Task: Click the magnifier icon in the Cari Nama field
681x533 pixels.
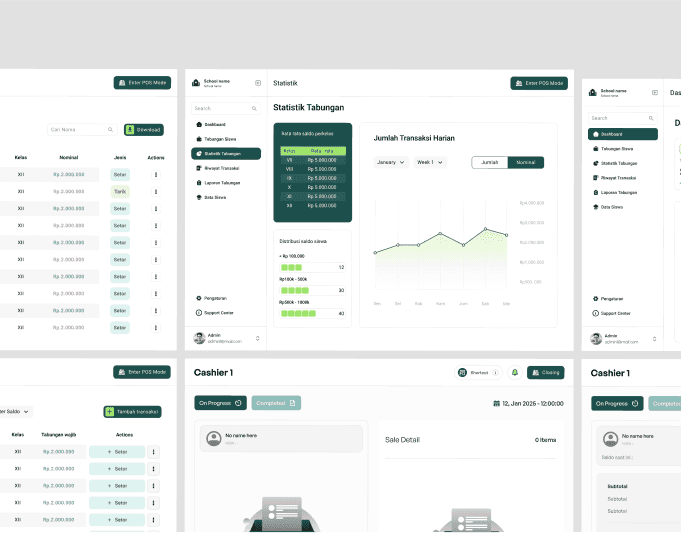Action: (x=110, y=129)
